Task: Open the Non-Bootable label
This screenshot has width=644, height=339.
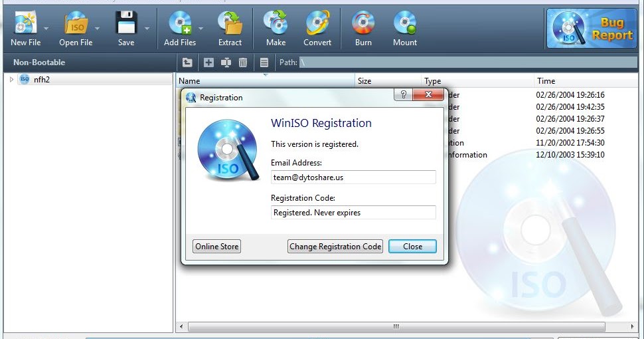Action: point(39,62)
